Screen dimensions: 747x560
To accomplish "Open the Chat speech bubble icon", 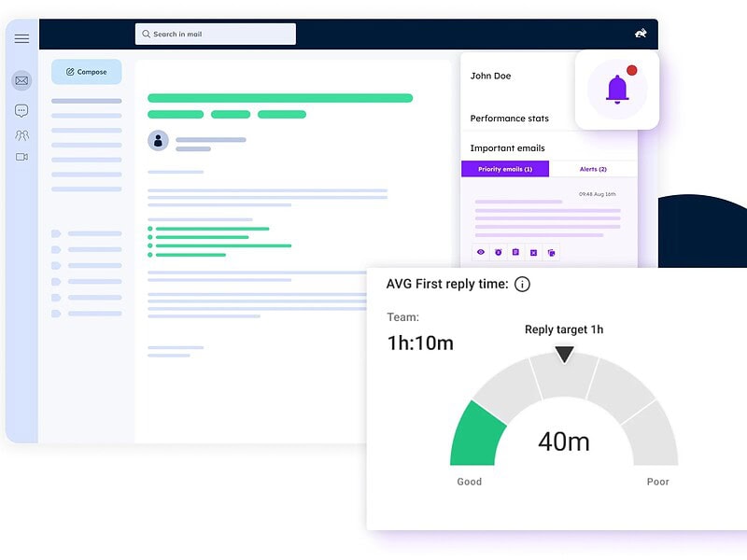I will 21,111.
